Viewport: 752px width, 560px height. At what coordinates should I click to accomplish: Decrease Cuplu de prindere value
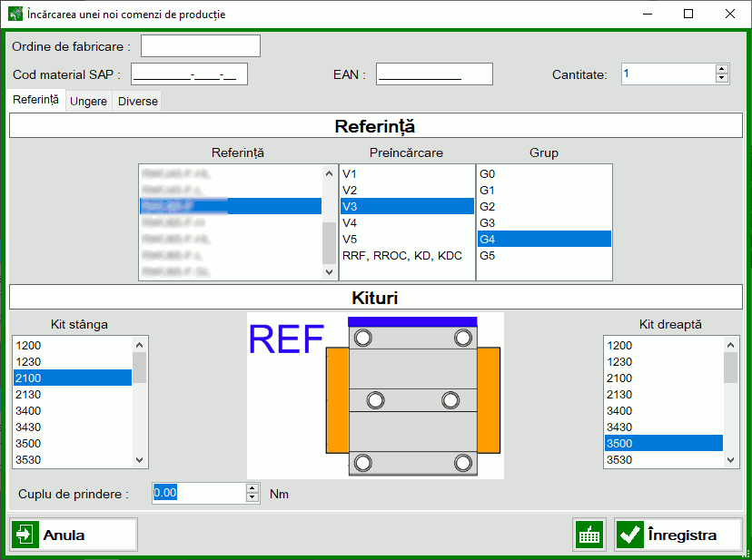252,498
